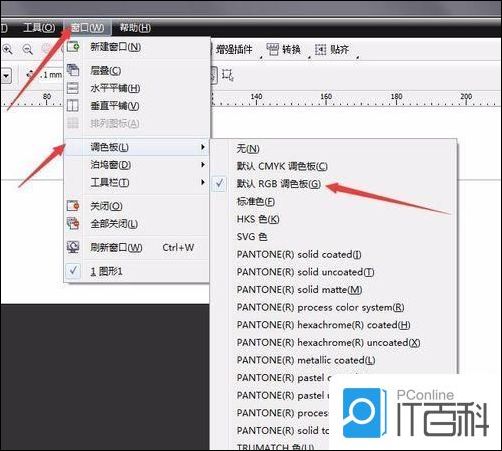The width and height of the screenshot is (502, 451).
Task: Choose 刷新窗口(W) refresh window
Action: tap(137, 247)
